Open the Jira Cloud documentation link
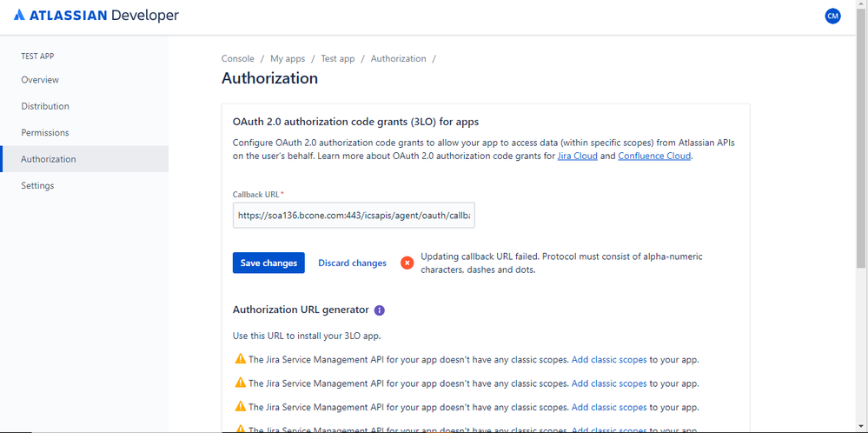Screen dimensions: 868x433 point(578,157)
